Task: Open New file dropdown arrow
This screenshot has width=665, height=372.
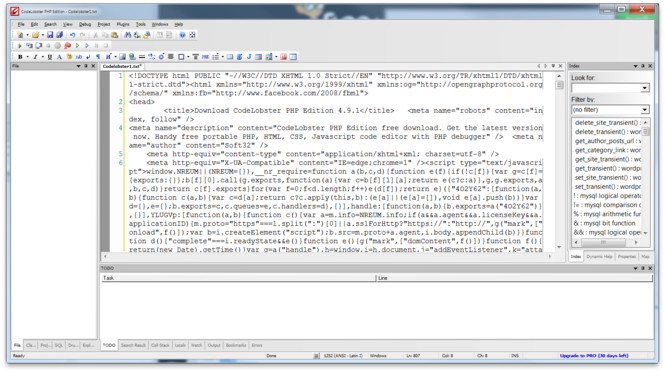Action: (27, 35)
